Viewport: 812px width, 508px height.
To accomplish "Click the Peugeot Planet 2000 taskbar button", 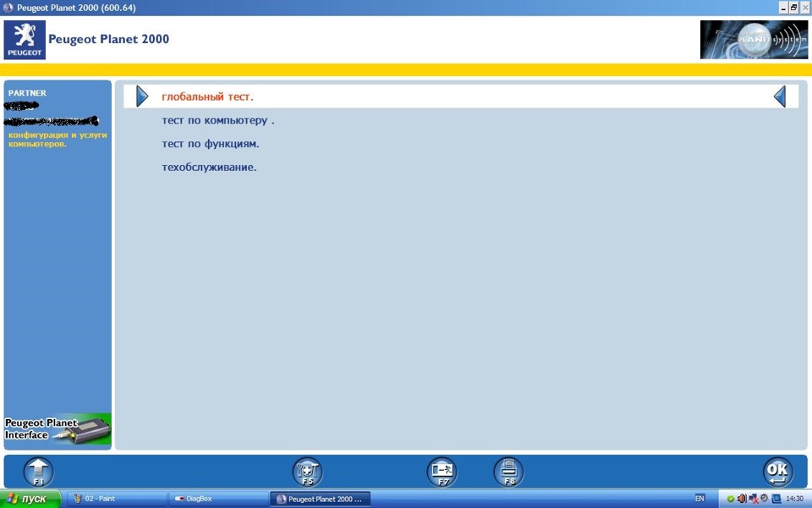I will (x=320, y=499).
